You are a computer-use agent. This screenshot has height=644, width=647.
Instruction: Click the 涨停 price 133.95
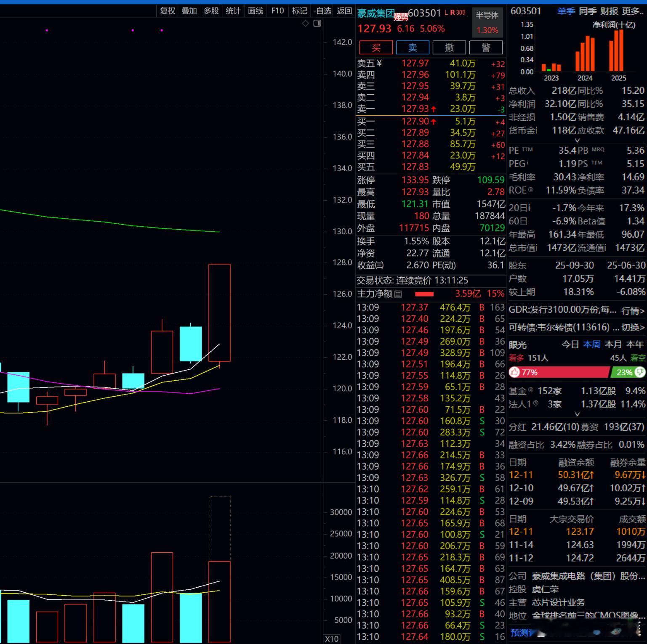click(x=415, y=180)
